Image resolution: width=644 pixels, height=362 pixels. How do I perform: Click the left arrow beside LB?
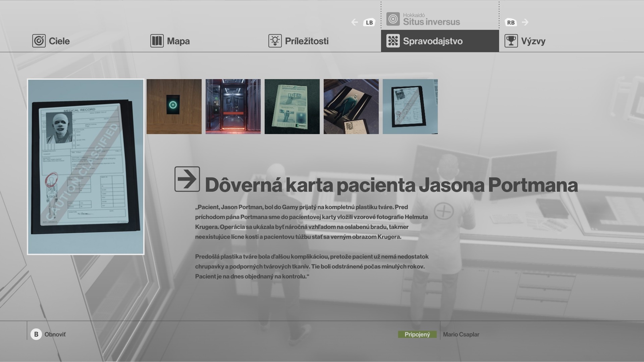[355, 22]
